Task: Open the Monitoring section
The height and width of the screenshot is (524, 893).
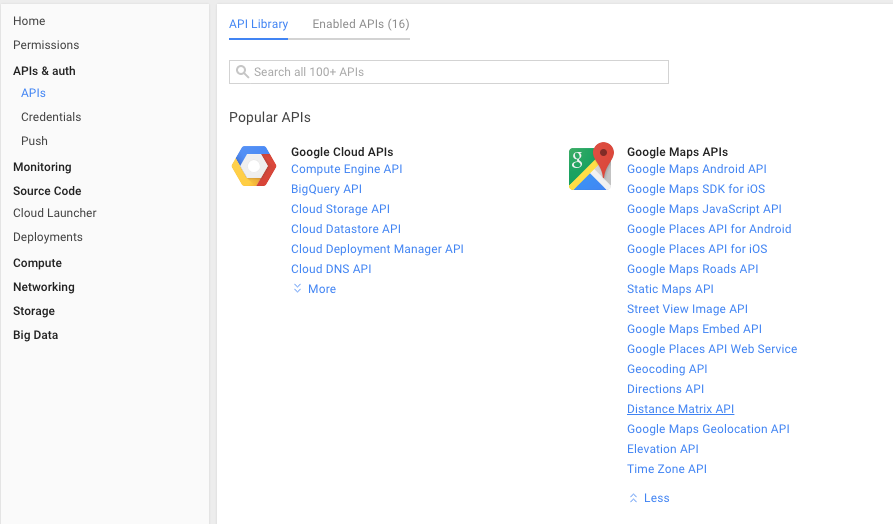Action: 42,167
